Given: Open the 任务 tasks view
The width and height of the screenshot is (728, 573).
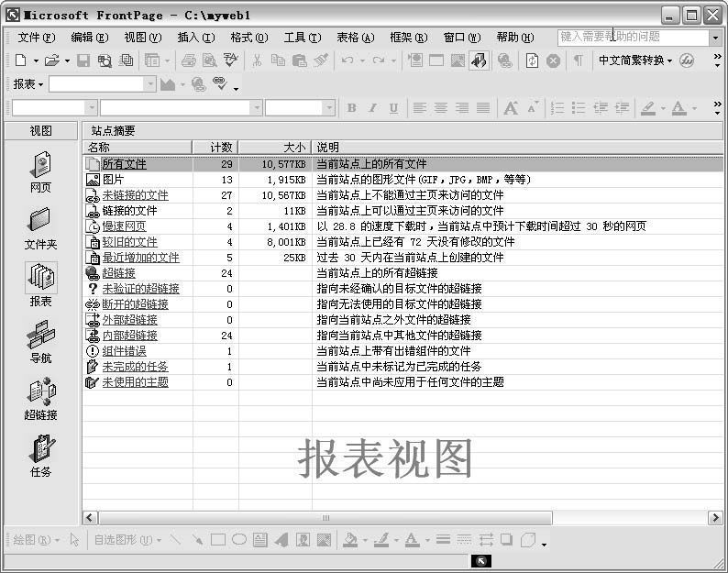Looking at the screenshot, I should [40, 454].
